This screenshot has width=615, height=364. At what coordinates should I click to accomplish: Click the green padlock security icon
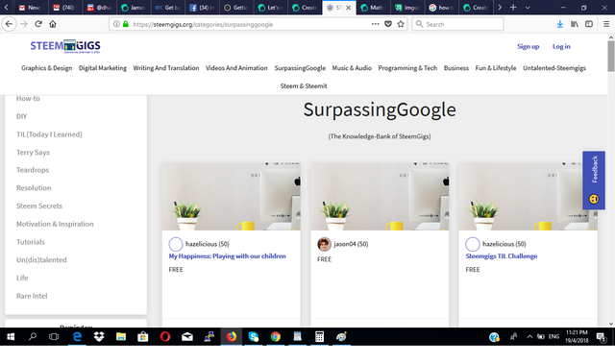(126, 24)
